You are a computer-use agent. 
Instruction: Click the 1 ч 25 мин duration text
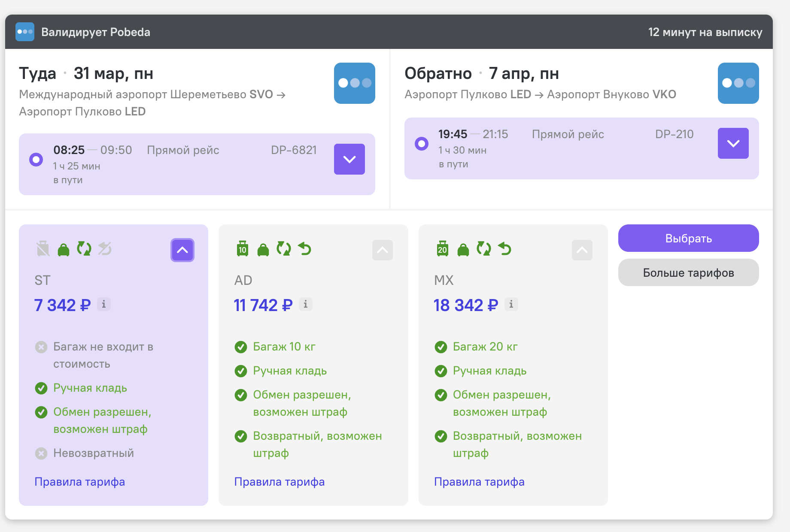pos(77,166)
